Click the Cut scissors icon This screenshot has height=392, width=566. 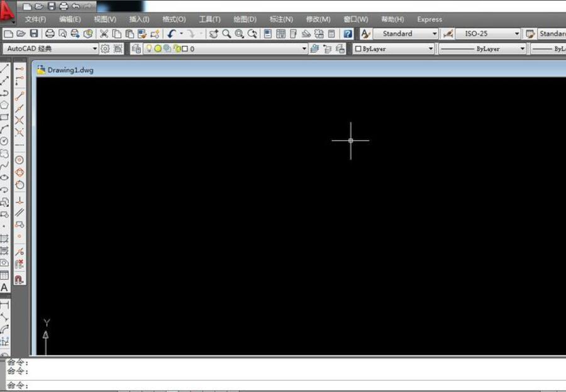pos(104,34)
